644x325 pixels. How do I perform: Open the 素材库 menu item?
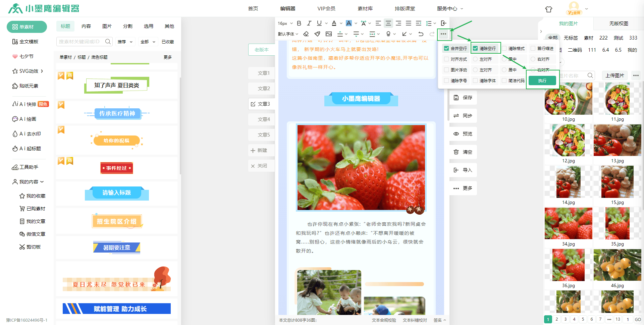[365, 8]
